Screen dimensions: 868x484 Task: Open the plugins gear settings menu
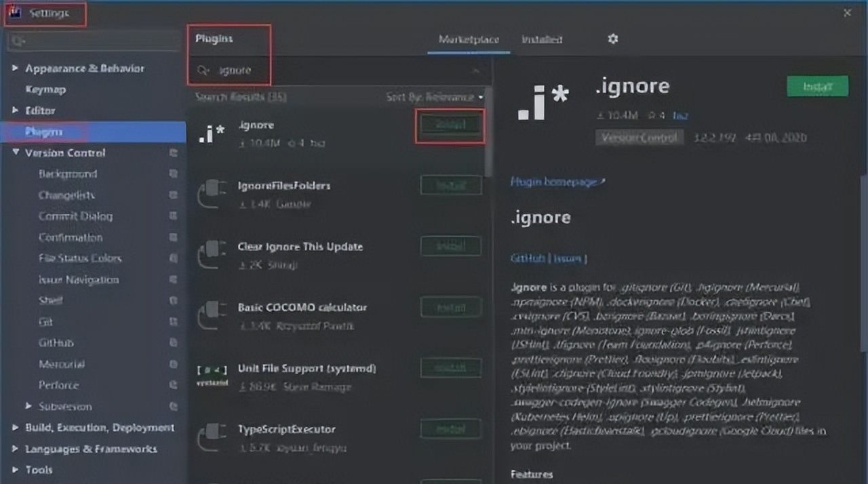tap(613, 39)
